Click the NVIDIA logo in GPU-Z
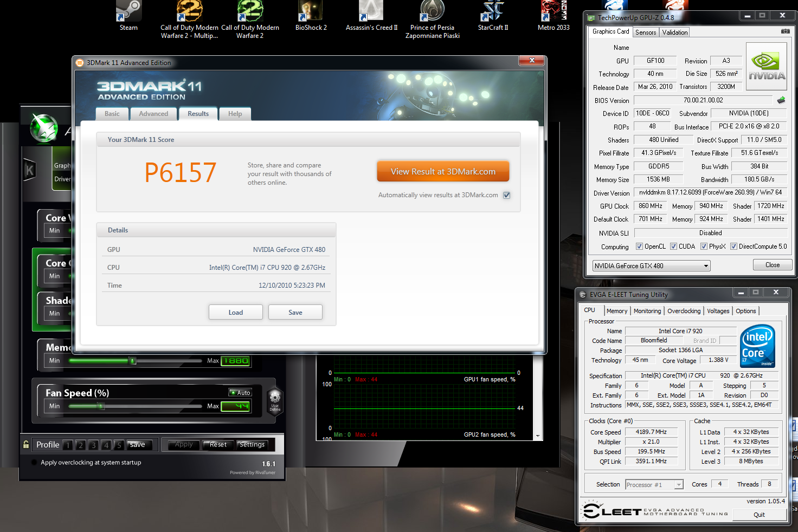 tap(767, 67)
